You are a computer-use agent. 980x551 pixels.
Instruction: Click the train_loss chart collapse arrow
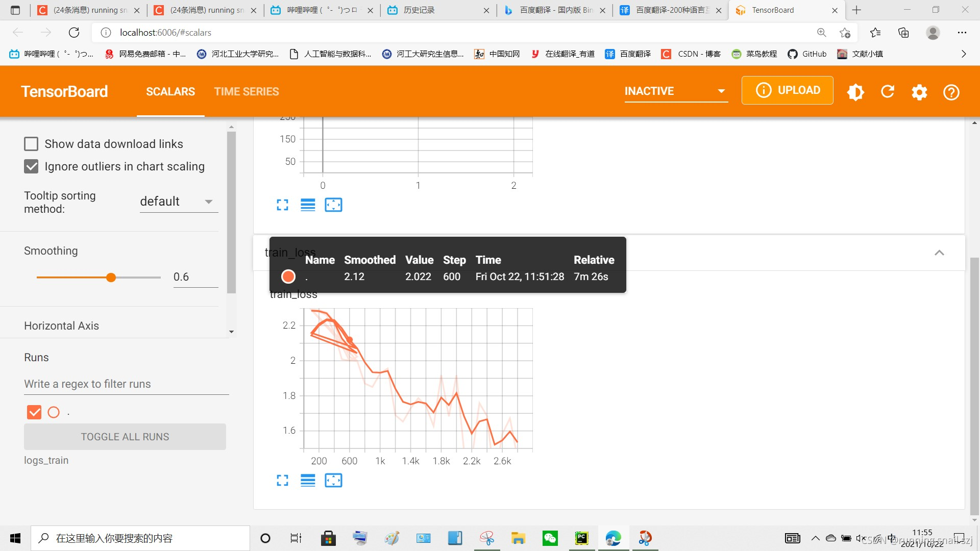[x=940, y=253]
